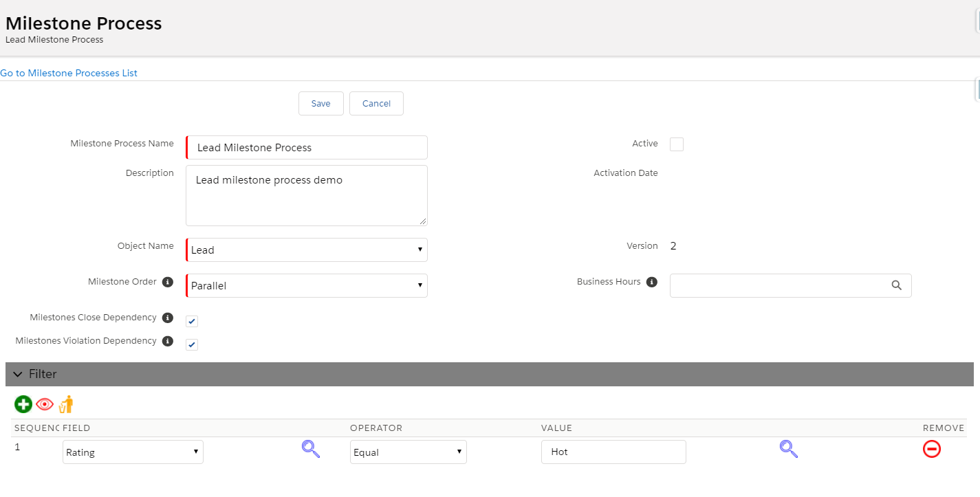The width and height of the screenshot is (980, 497).
Task: Go to Milestone Processes List
Action: [x=69, y=73]
